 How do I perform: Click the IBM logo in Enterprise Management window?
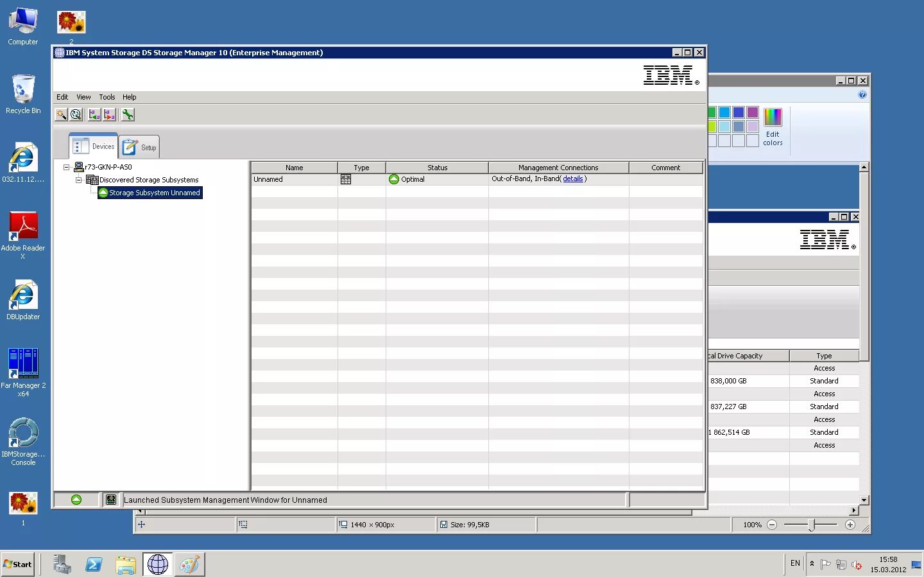pyautogui.click(x=671, y=75)
